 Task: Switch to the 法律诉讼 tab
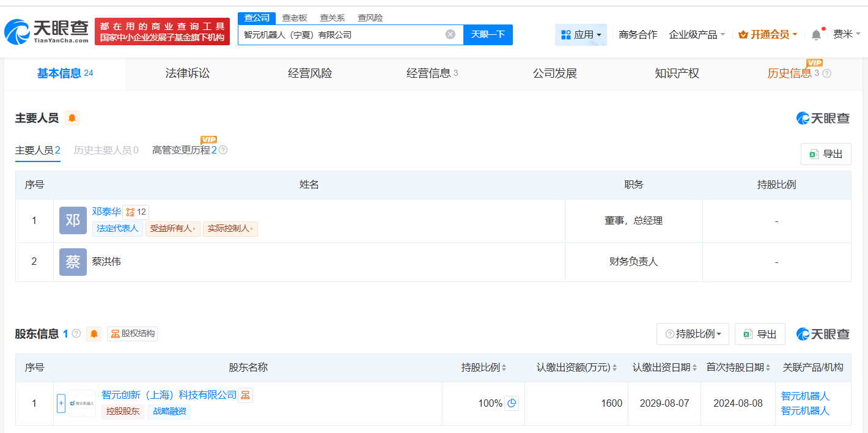coord(186,73)
